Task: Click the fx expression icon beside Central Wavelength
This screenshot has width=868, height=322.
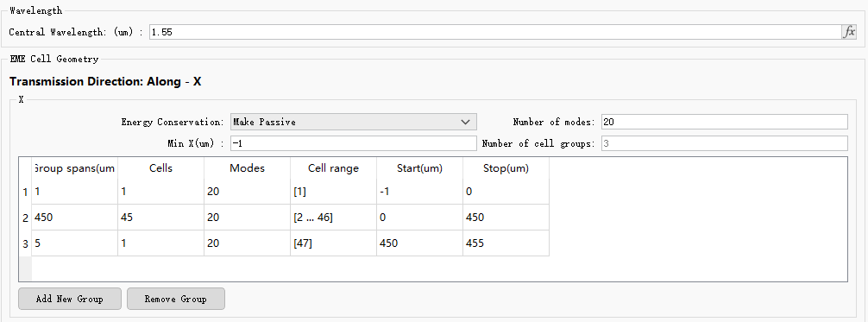Action: [849, 32]
